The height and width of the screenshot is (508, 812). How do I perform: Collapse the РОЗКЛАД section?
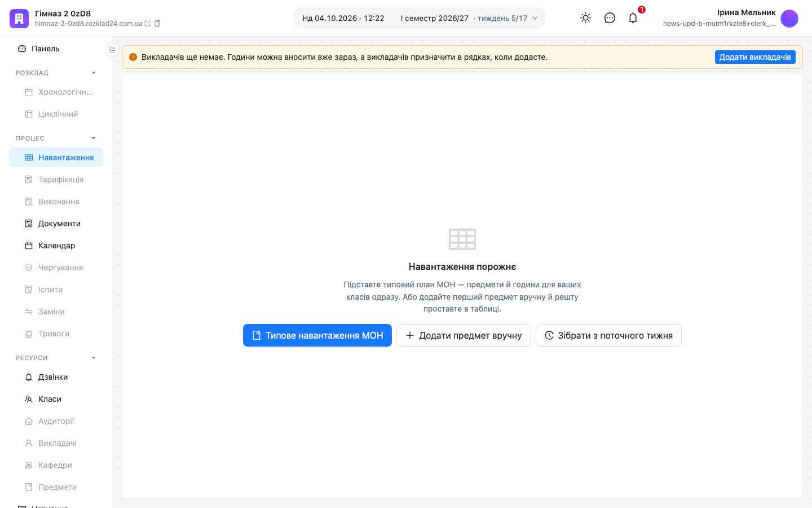coord(94,73)
